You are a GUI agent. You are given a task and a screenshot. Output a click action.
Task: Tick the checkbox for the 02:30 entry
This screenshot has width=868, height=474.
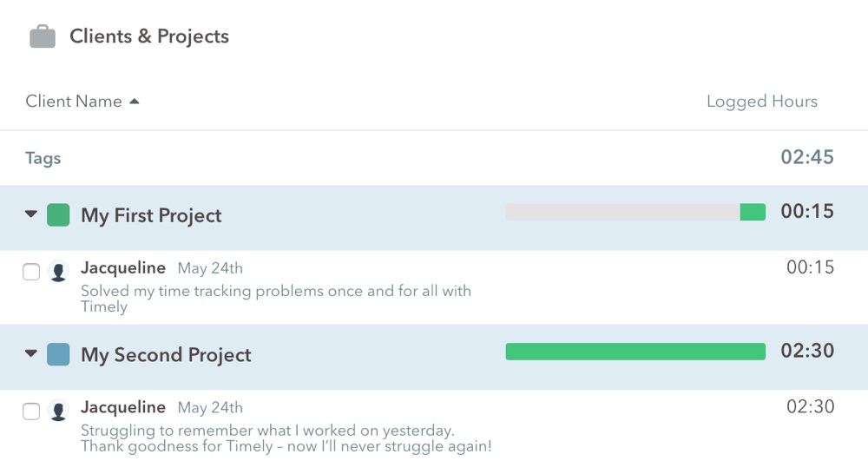pos(31,411)
